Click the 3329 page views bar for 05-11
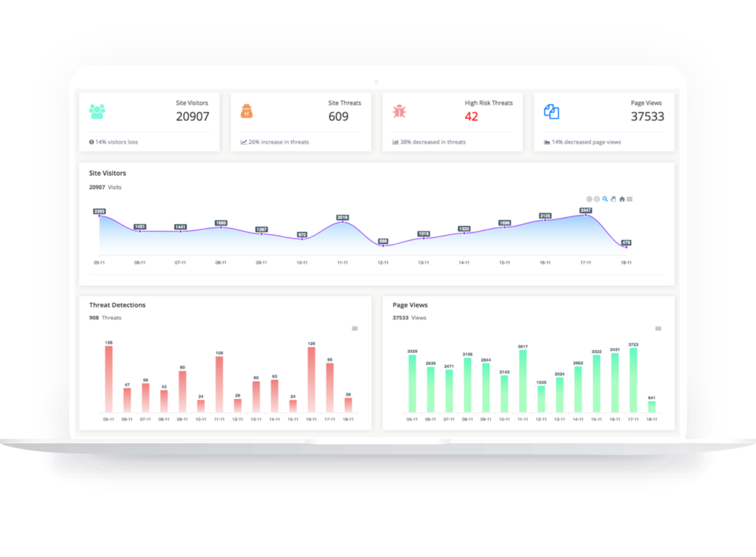 tap(412, 384)
